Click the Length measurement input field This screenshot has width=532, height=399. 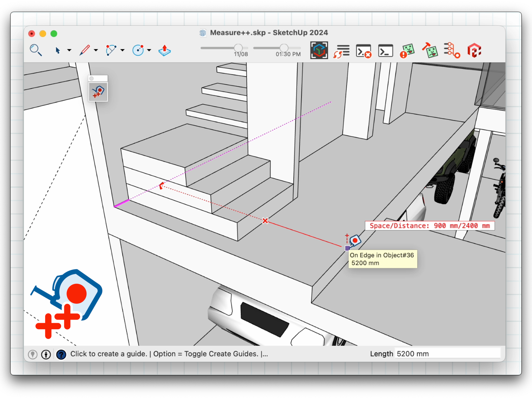(x=447, y=354)
